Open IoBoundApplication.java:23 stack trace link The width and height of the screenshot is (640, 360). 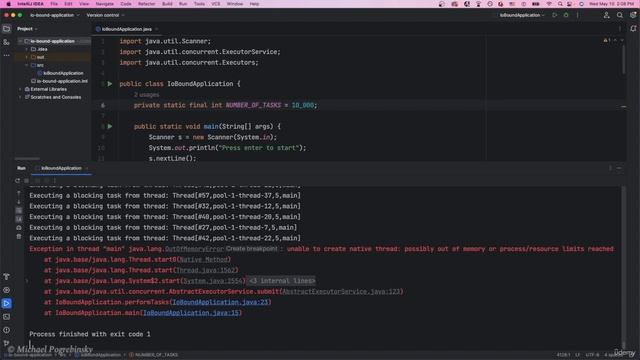pyautogui.click(x=220, y=302)
